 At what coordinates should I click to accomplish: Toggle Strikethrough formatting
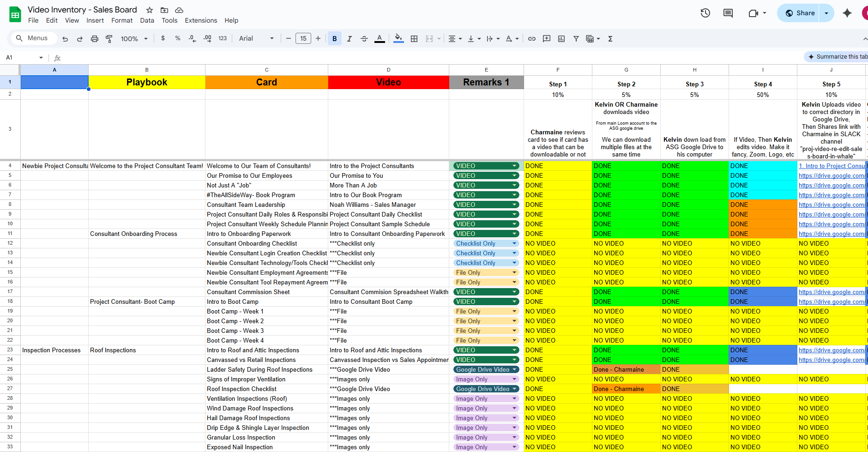(364, 39)
